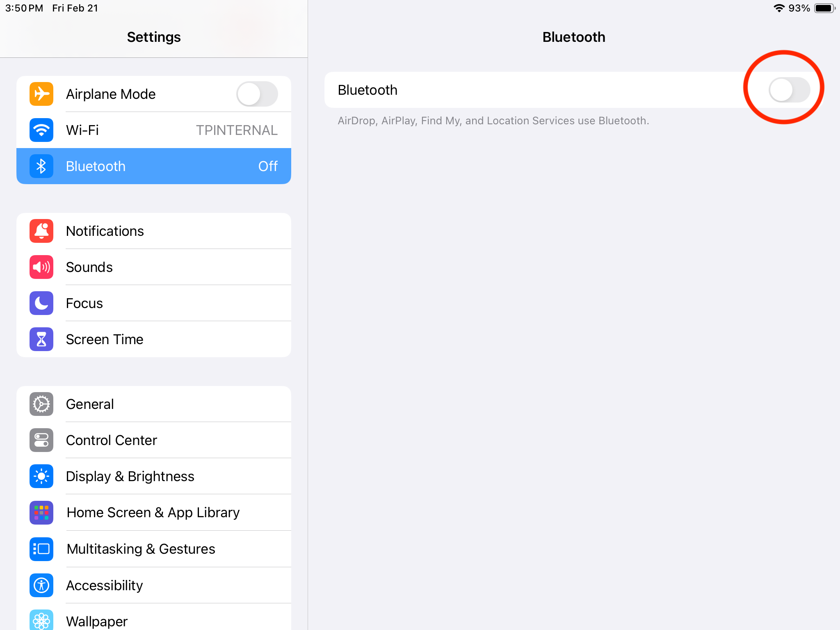The image size is (840, 630).
Task: Enable the Bluetooth toggle switch
Action: pos(789,90)
